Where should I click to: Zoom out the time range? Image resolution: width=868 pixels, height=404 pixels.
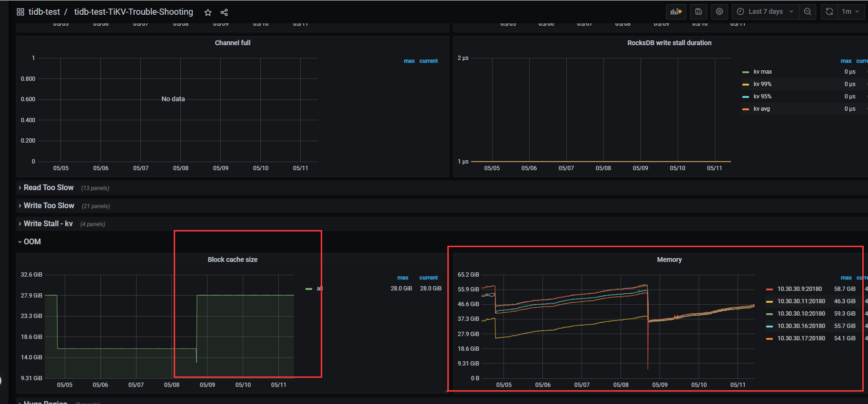pos(808,12)
